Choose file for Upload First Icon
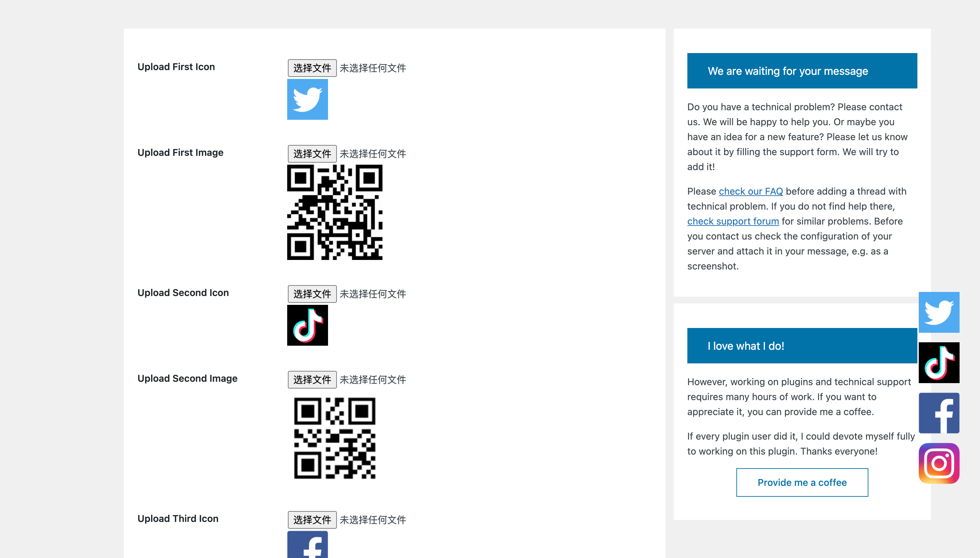Viewport: 980px width, 558px height. 312,68
